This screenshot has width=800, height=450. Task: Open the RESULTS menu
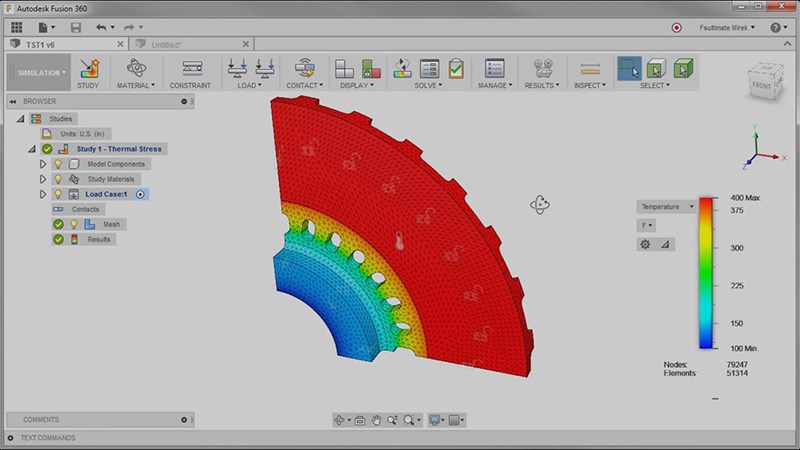542,86
